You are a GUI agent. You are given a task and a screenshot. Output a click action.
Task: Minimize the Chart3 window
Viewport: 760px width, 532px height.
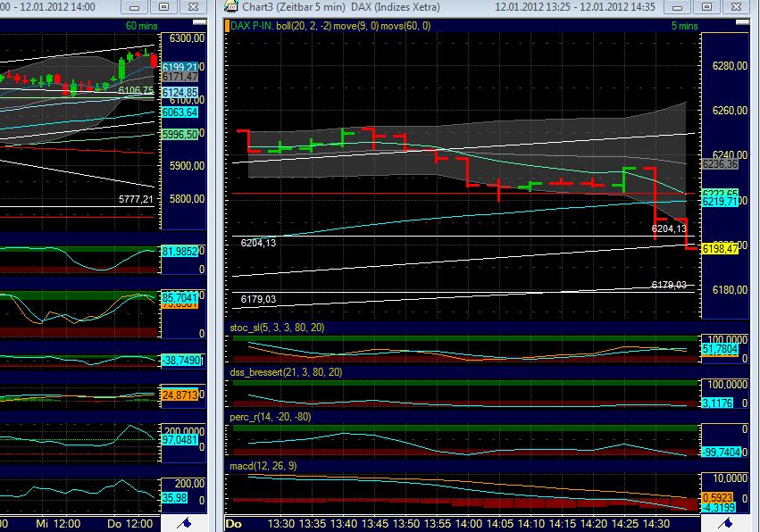(x=678, y=7)
